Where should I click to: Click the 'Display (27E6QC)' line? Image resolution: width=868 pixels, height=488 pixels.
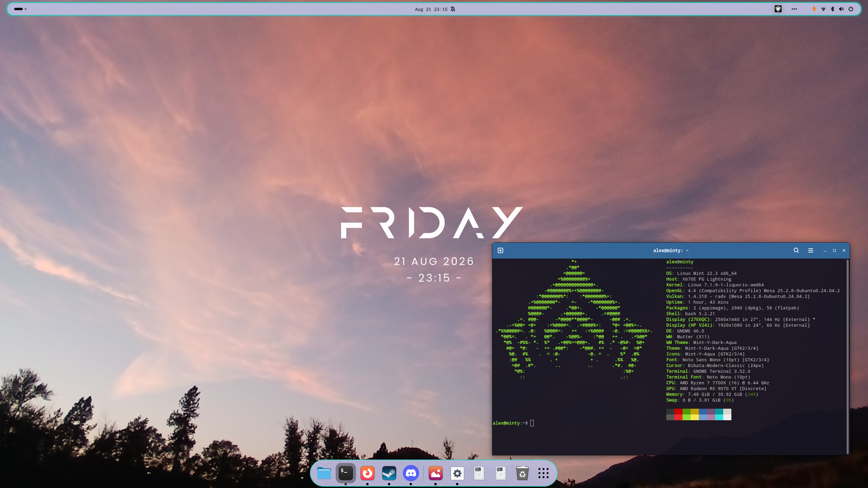coord(741,319)
